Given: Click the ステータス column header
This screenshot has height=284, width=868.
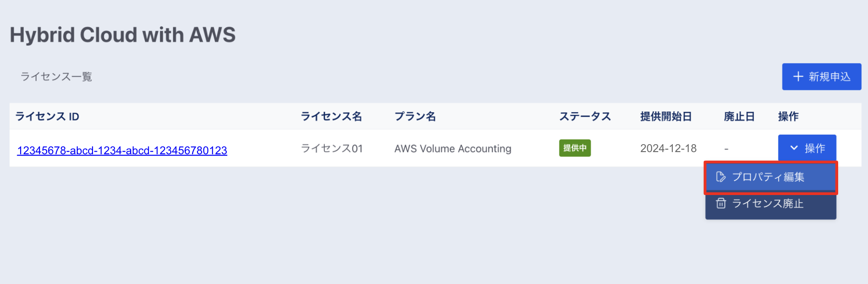Looking at the screenshot, I should [585, 117].
